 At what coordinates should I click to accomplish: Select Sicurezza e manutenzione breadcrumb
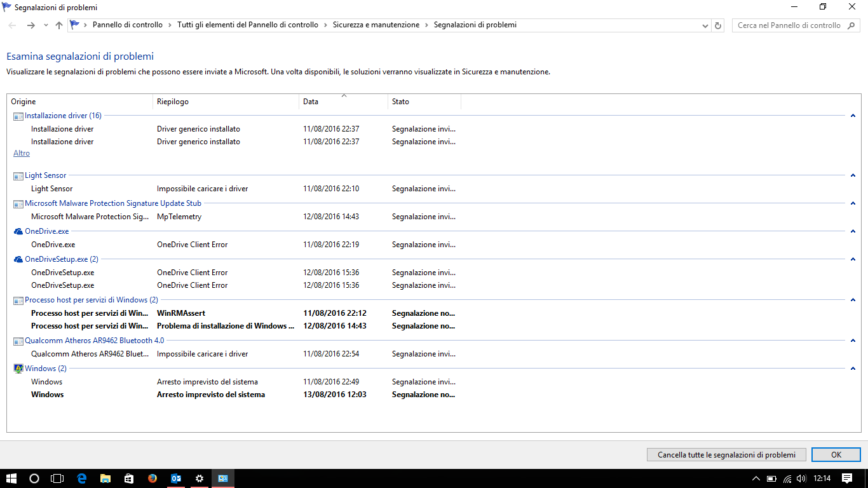click(376, 25)
